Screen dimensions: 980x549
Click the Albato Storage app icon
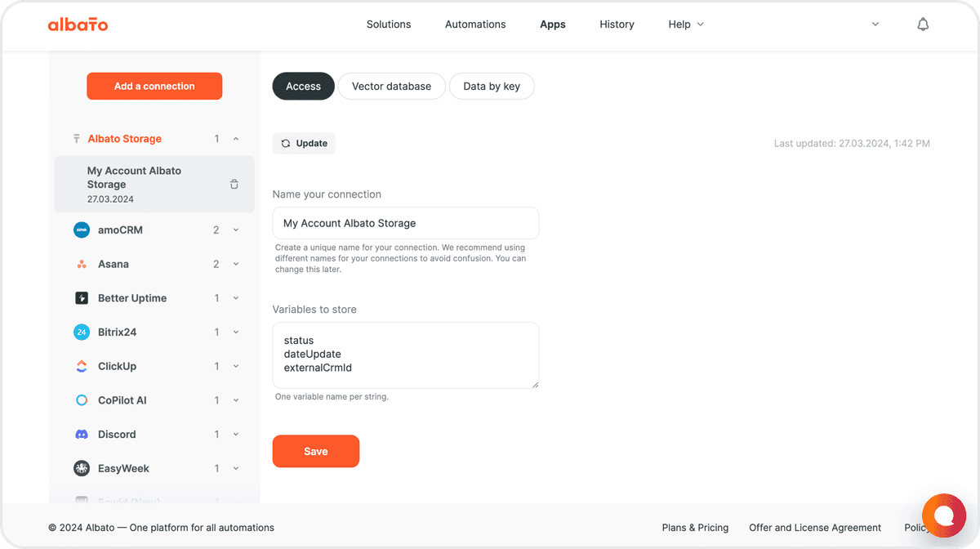[x=76, y=139]
